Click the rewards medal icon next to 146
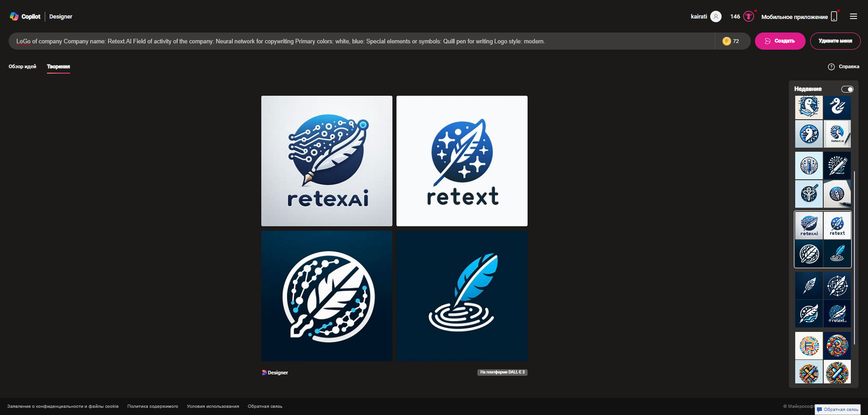Viewport: 868px width, 415px height. pos(749,16)
